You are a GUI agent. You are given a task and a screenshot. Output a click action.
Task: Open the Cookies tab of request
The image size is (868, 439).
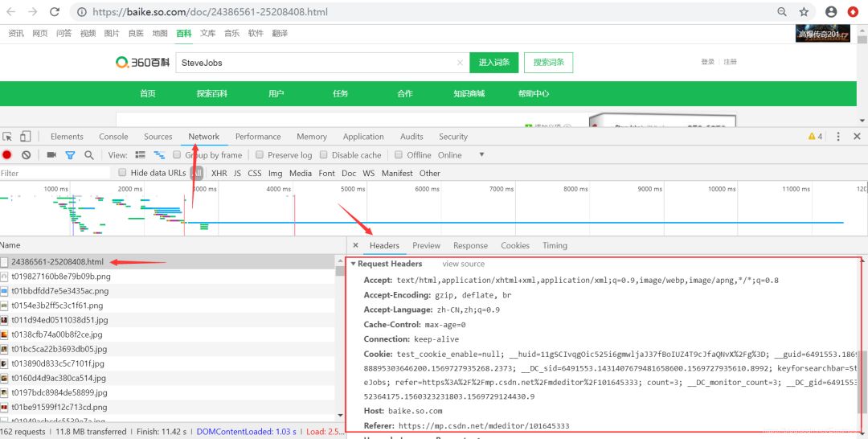pyautogui.click(x=515, y=245)
